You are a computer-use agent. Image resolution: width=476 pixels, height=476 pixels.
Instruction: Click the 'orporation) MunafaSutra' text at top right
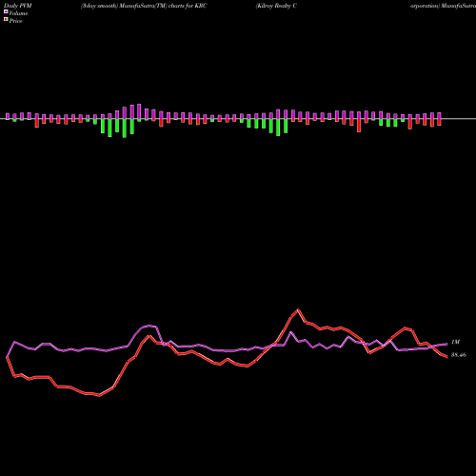pos(443,6)
